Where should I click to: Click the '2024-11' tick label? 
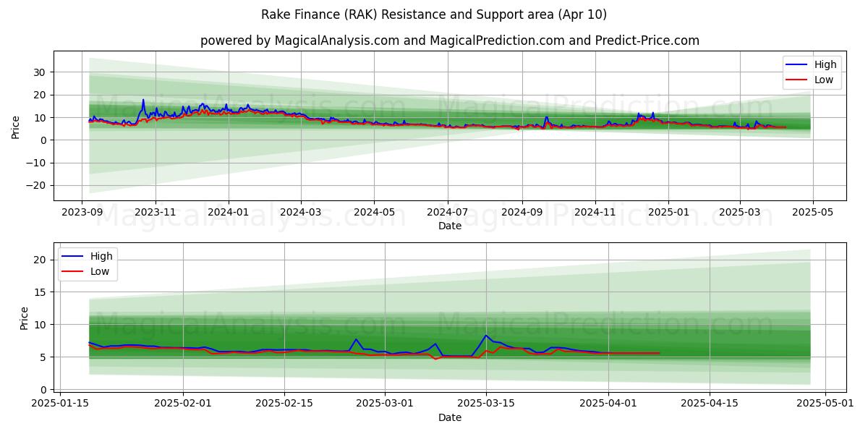pyautogui.click(x=595, y=213)
